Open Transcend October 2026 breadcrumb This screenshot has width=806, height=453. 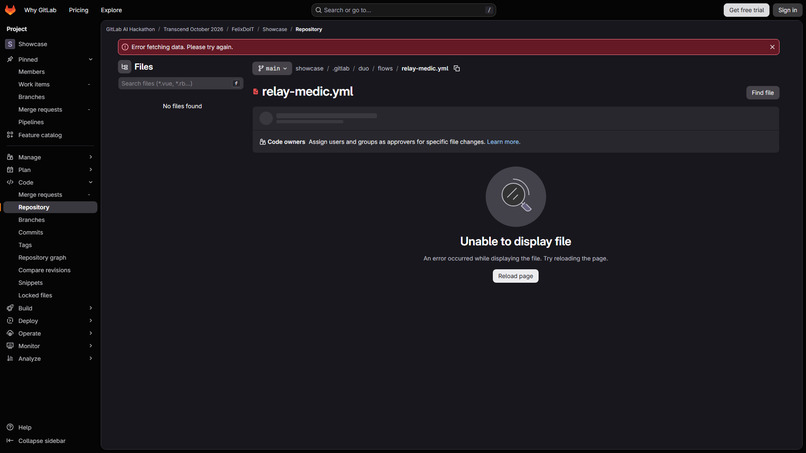pos(193,29)
